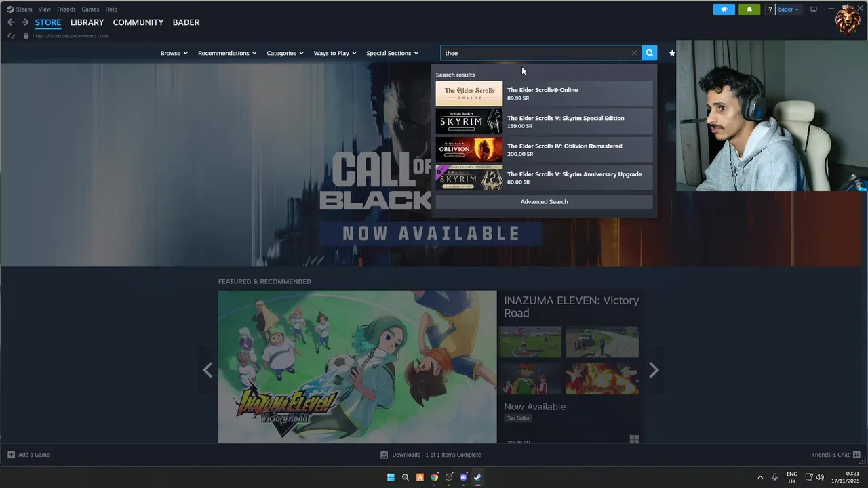
Task: Open the bader account dropdown
Action: 789,9
